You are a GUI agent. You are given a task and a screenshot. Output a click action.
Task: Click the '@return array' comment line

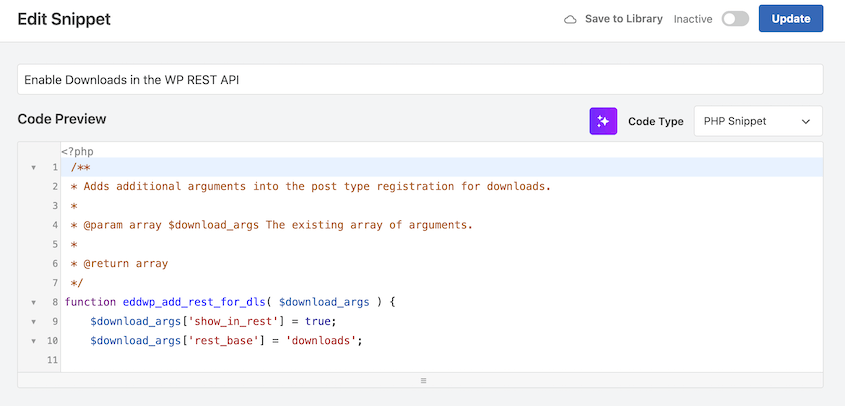point(119,264)
